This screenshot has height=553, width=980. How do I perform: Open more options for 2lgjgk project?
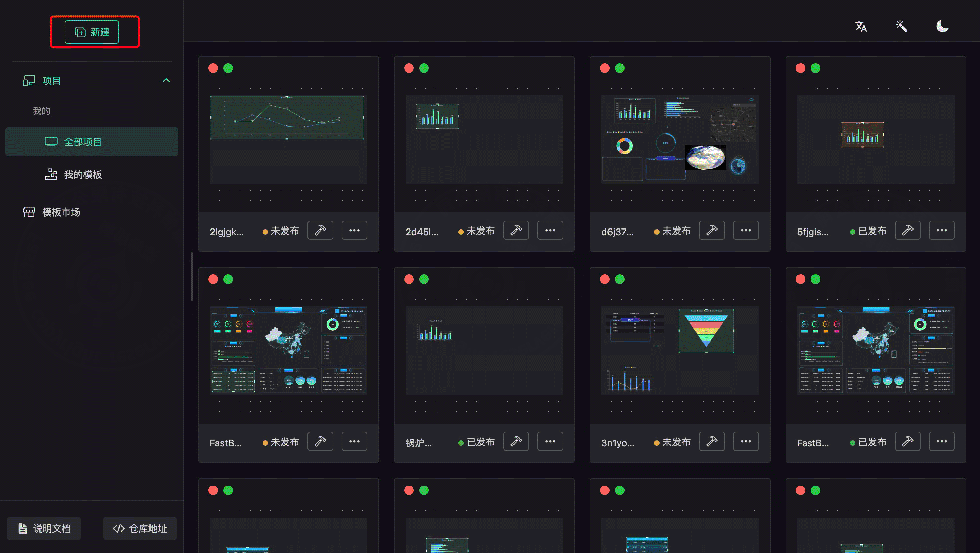point(354,231)
